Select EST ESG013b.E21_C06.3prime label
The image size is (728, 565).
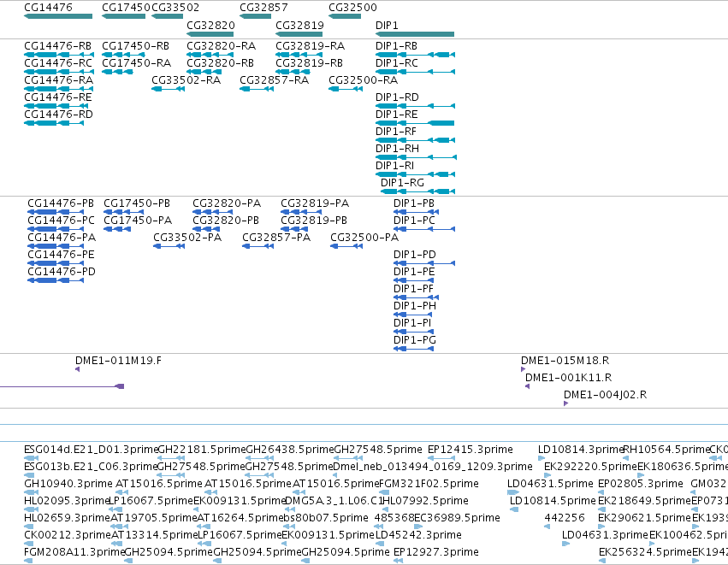[91, 467]
